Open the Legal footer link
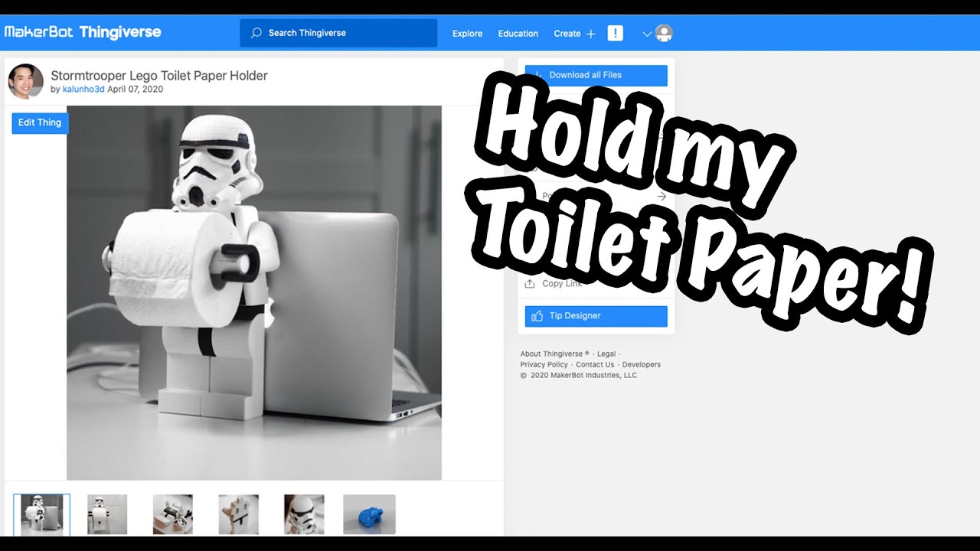Screen dimensions: 980x551 606,354
